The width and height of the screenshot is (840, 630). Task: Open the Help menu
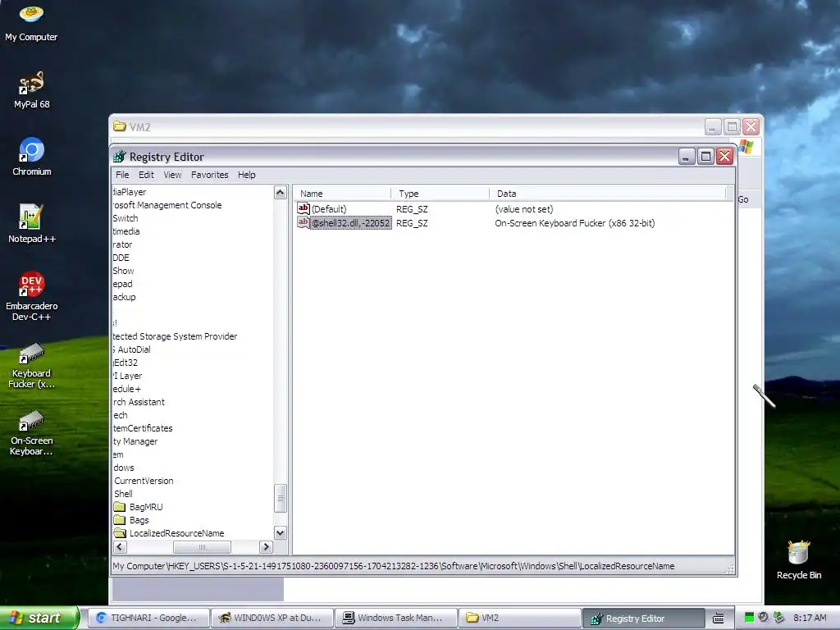pyautogui.click(x=246, y=175)
